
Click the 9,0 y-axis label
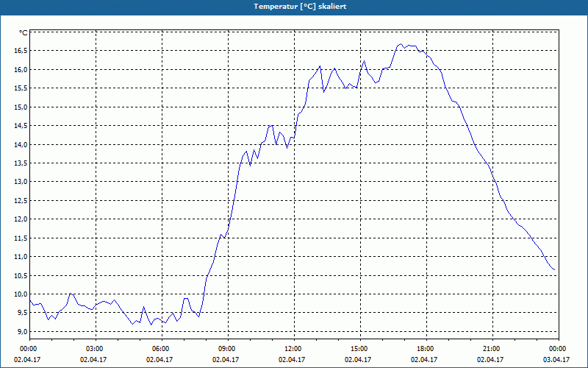coord(22,332)
